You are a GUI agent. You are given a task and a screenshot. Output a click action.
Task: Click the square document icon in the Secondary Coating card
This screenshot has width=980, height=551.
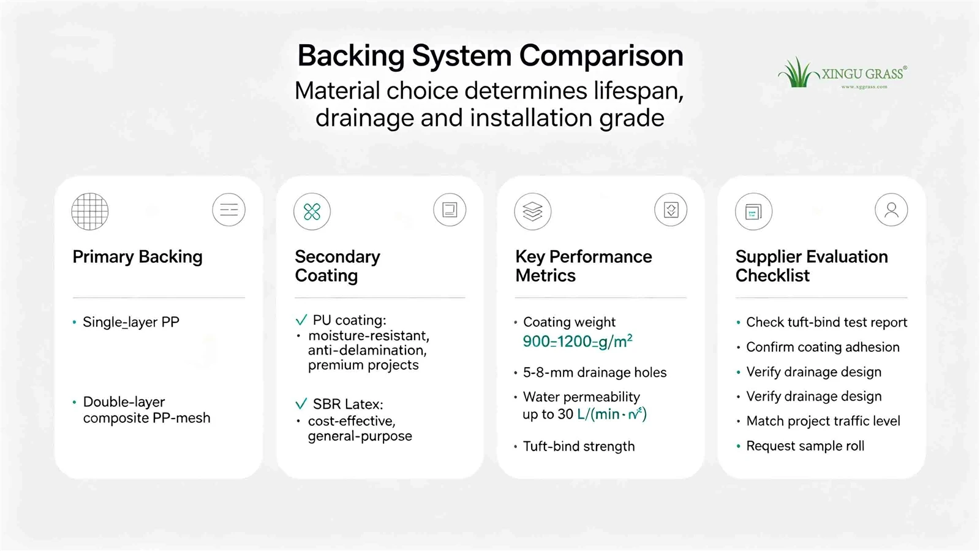point(450,210)
